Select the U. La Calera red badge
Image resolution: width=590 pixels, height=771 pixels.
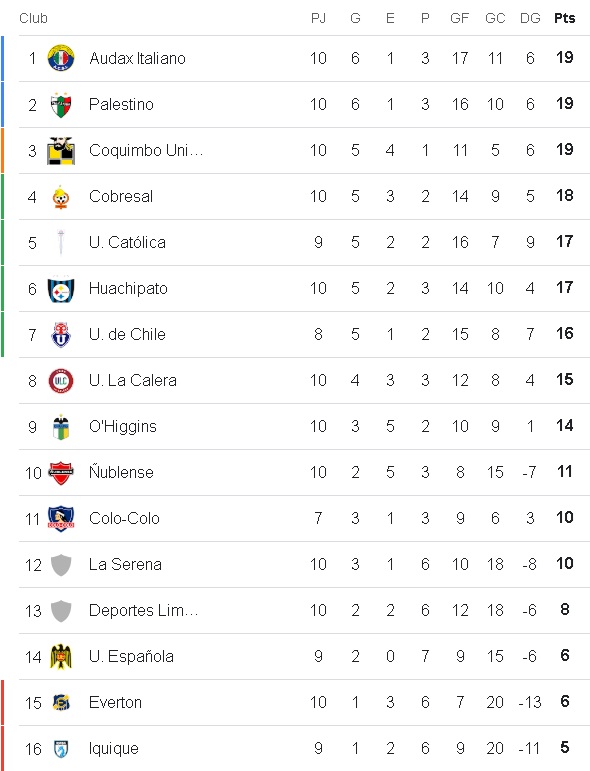coord(61,381)
